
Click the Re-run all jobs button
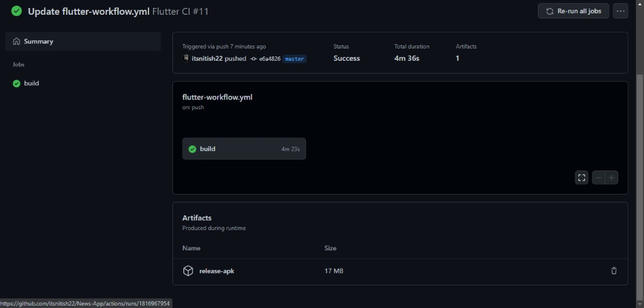pyautogui.click(x=573, y=11)
